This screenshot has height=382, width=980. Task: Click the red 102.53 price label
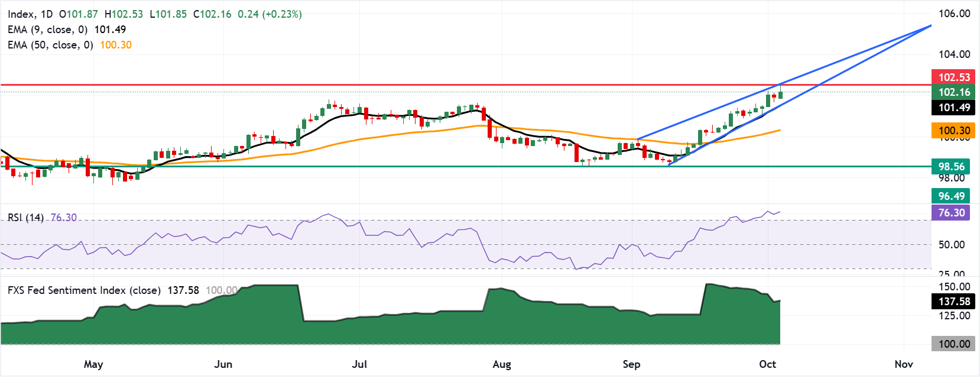953,77
